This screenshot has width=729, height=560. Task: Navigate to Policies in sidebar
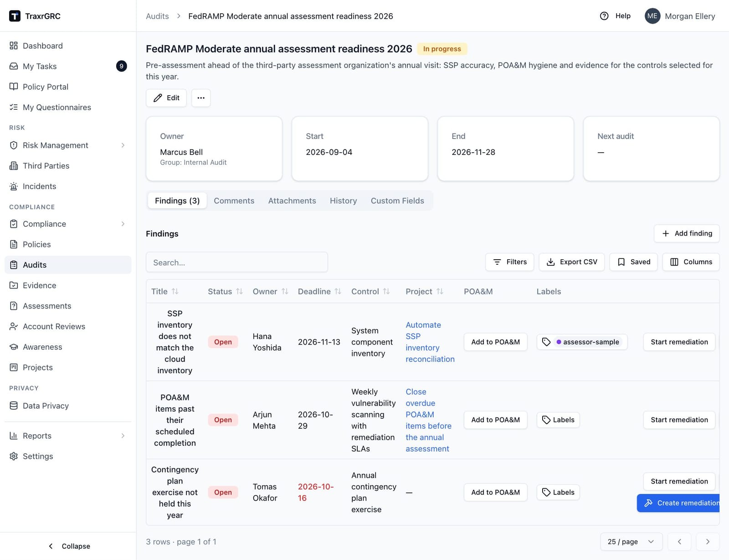click(x=68, y=244)
